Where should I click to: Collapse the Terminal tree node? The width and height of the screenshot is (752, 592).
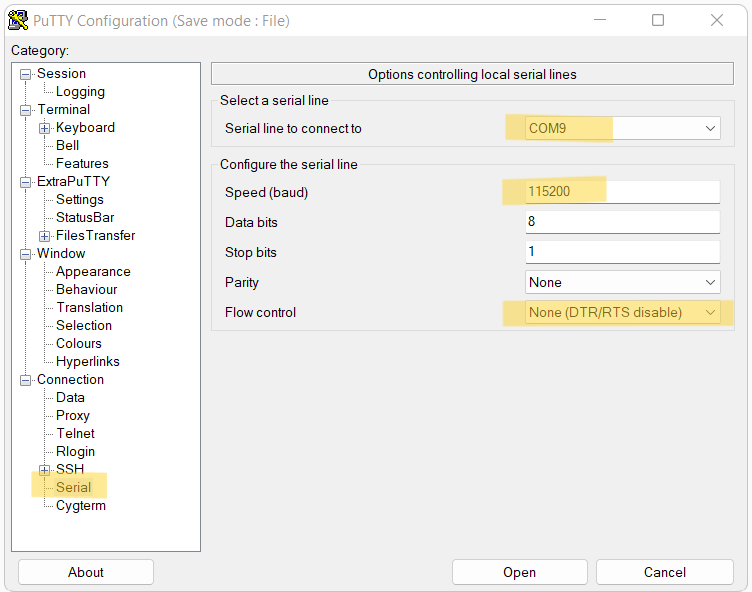pos(25,110)
